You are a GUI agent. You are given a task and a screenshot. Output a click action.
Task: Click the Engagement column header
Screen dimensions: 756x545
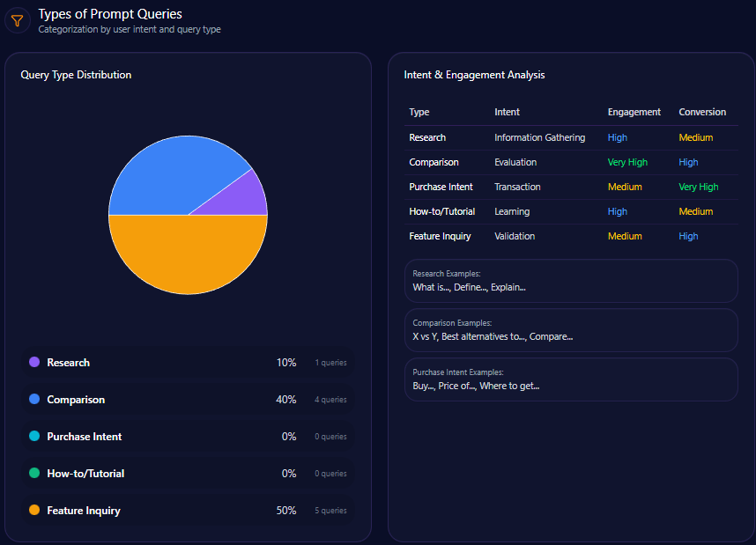pos(634,112)
